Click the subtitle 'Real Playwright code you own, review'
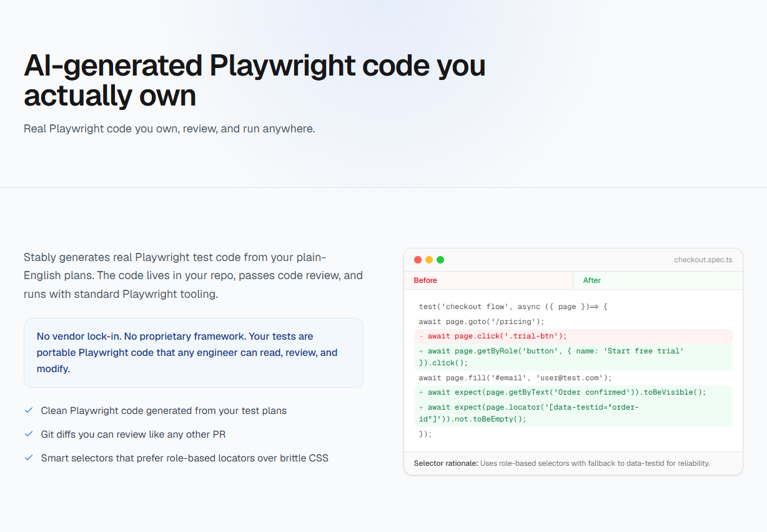Viewport: 767px width, 532px height. point(169,129)
